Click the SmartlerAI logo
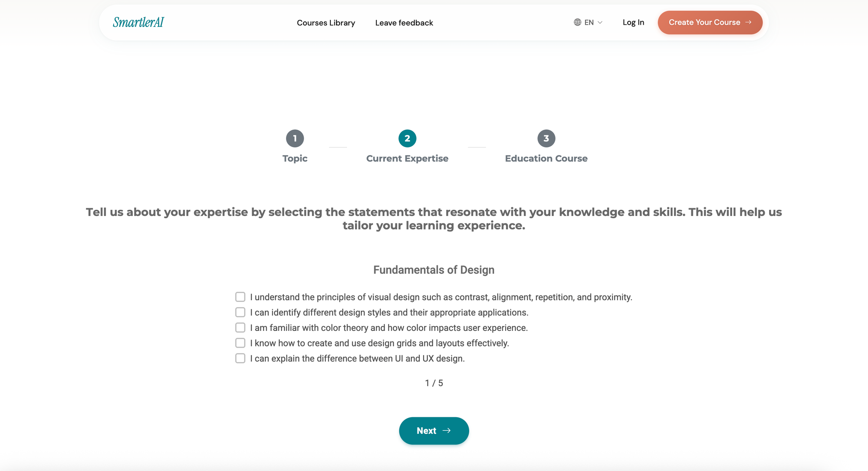The height and width of the screenshot is (471, 868). 138,22
